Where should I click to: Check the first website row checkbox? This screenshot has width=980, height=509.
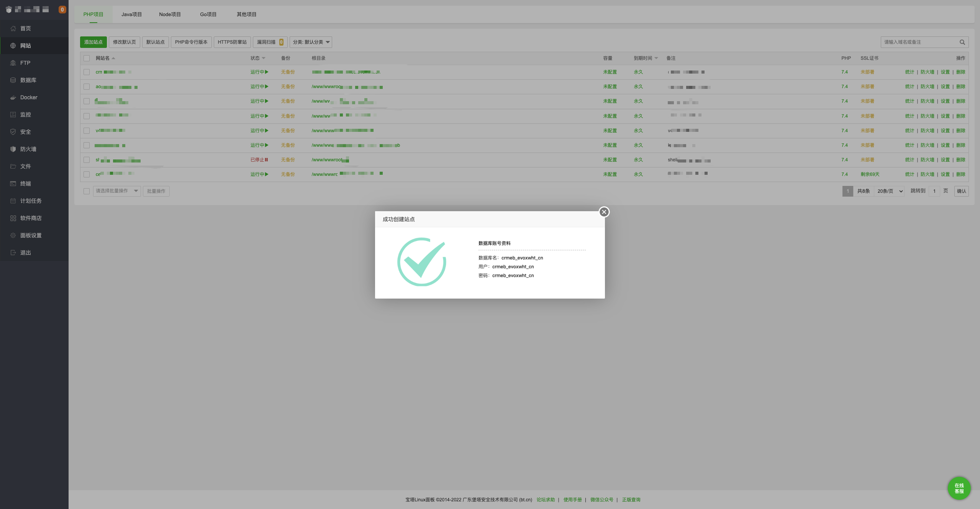[x=87, y=72]
